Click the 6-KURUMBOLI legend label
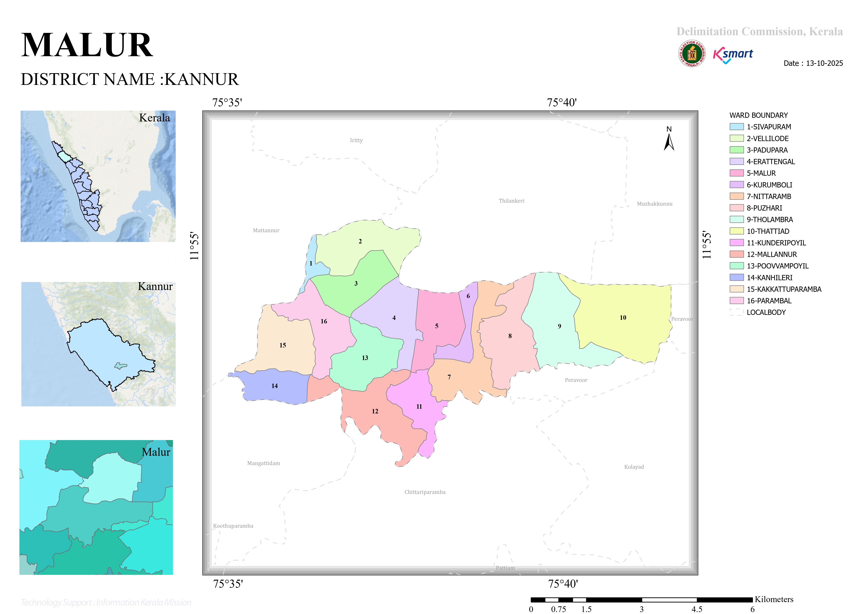 769,185
